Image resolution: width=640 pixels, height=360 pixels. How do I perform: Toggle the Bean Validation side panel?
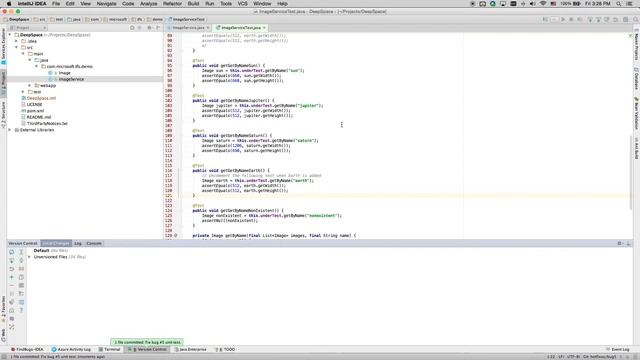pyautogui.click(x=636, y=113)
